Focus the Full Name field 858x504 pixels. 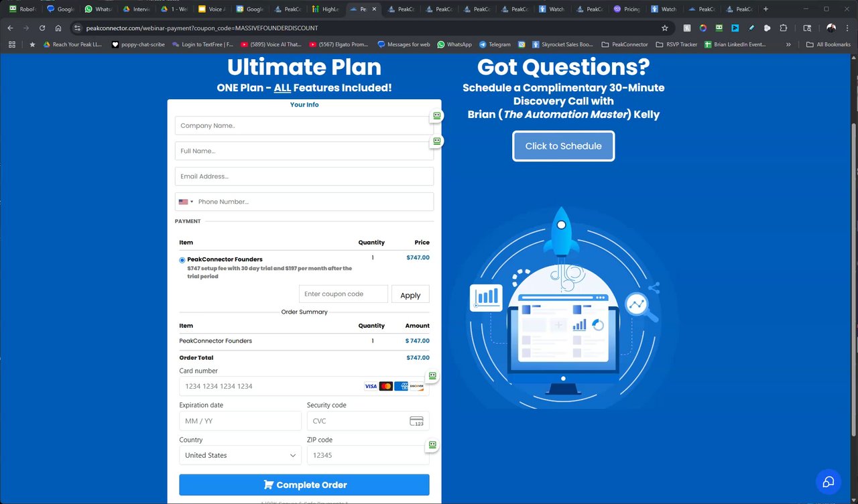pyautogui.click(x=304, y=151)
